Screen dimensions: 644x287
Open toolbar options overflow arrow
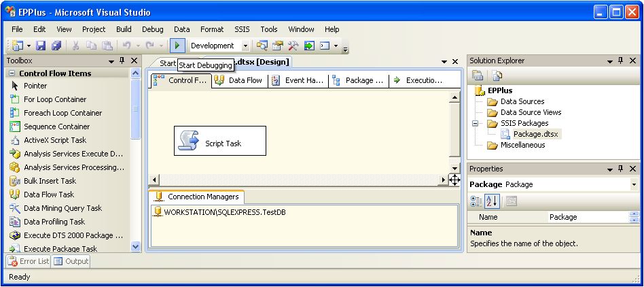345,48
